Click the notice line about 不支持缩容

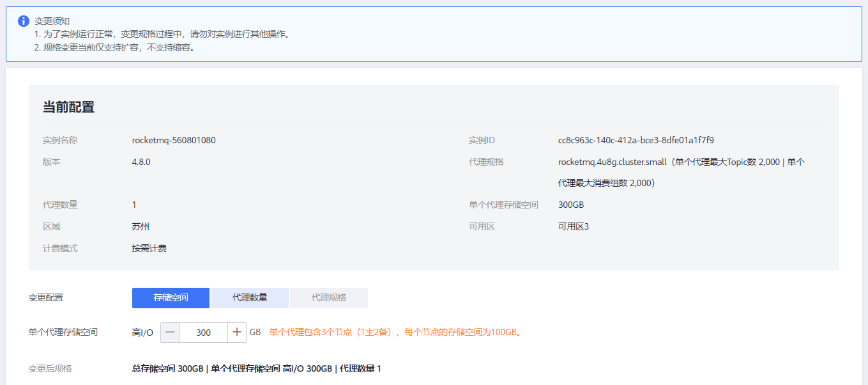114,47
